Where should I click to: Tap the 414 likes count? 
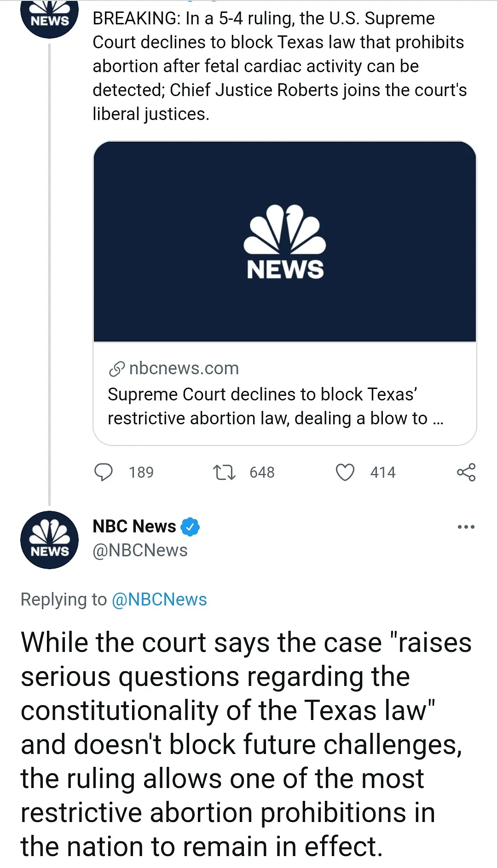382,472
